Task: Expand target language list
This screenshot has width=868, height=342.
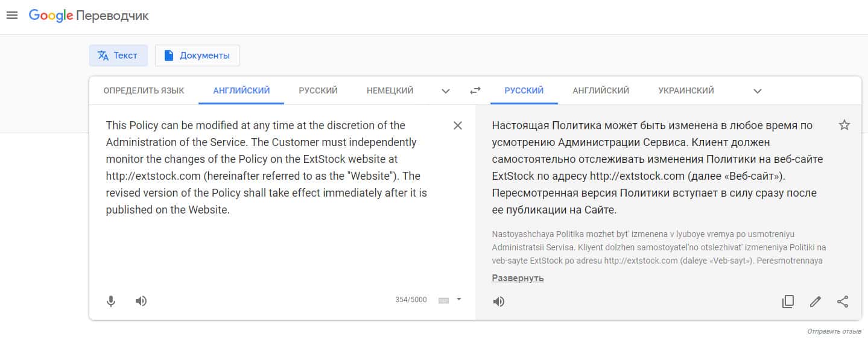Action: point(758,91)
